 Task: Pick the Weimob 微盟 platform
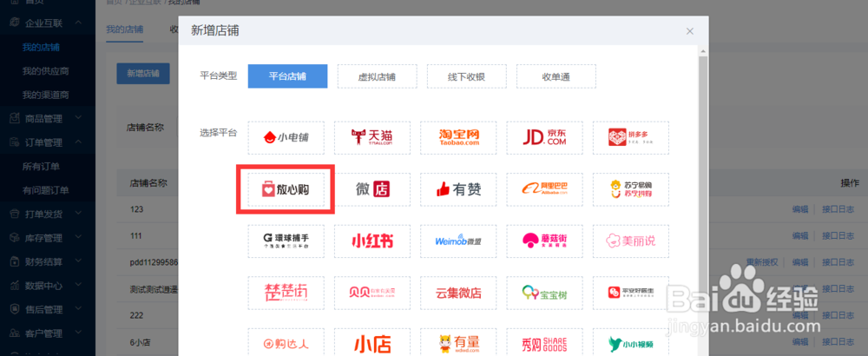click(458, 241)
